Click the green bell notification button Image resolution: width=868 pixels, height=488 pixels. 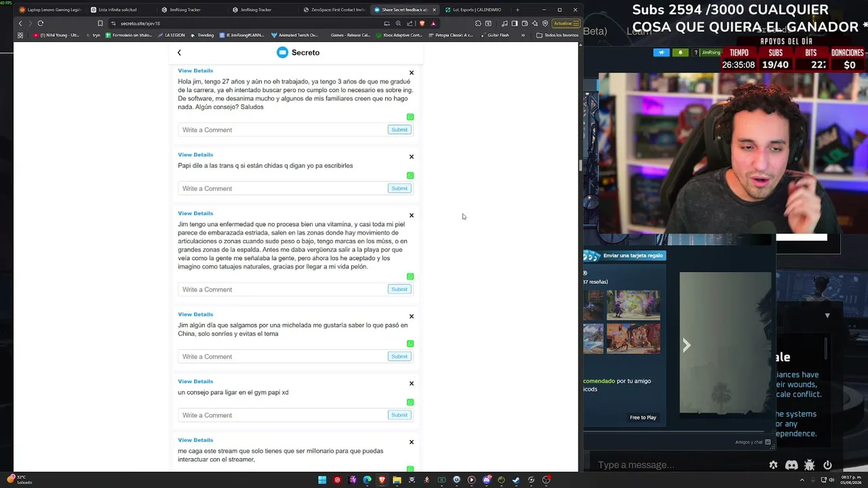[x=680, y=53]
